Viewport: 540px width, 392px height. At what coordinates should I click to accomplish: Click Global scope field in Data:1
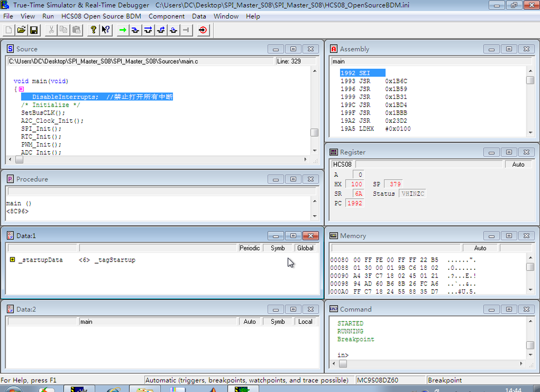click(305, 248)
